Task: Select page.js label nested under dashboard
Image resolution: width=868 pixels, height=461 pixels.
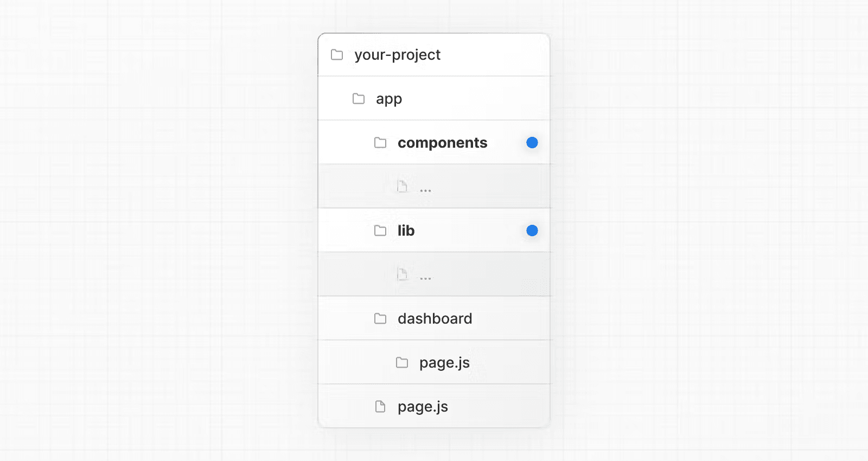Action: pyautogui.click(x=444, y=363)
